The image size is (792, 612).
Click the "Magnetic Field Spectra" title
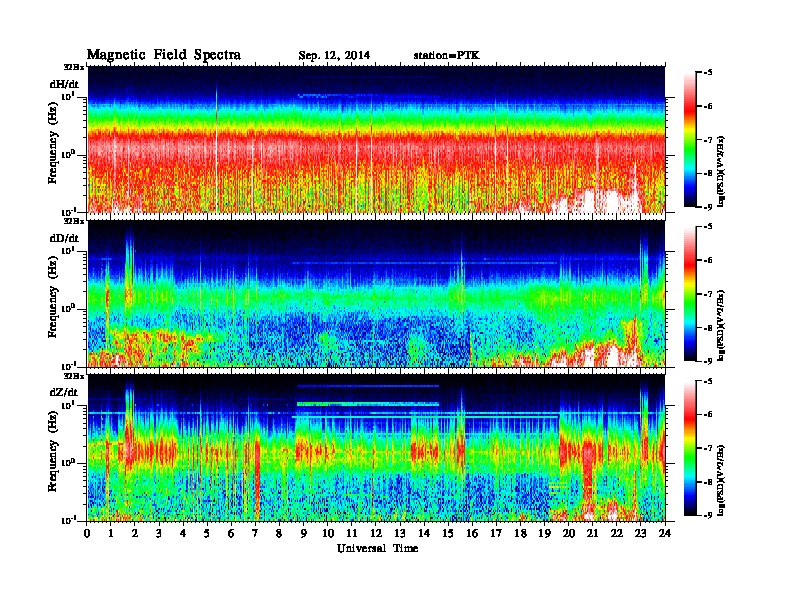(164, 55)
